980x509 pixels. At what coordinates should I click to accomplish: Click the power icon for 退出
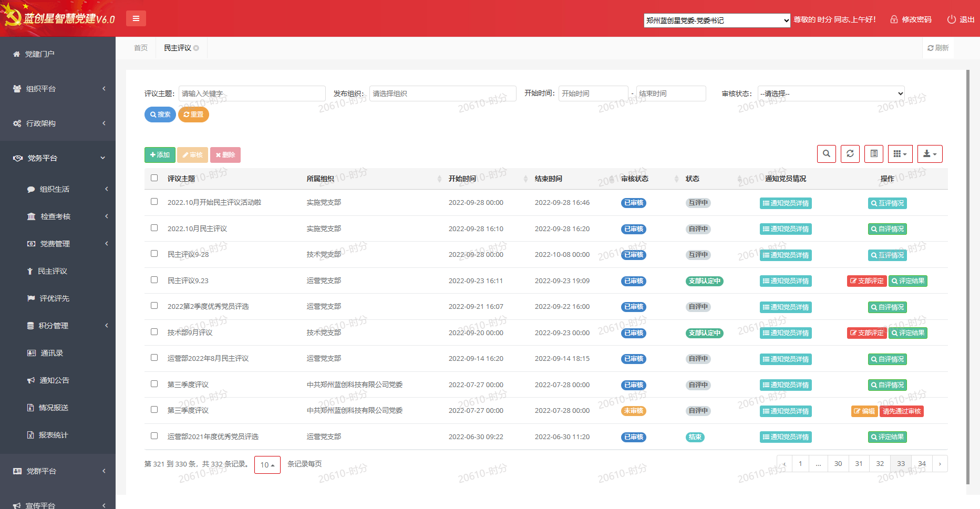[x=952, y=19]
